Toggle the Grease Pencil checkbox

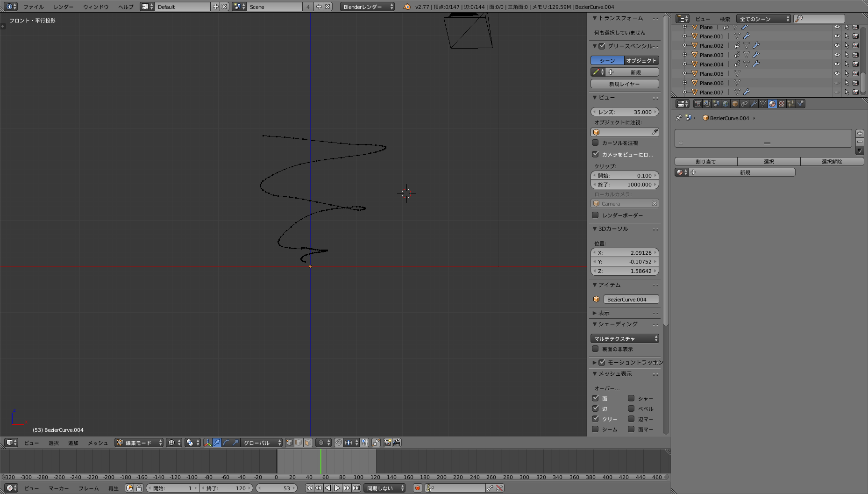tap(602, 46)
